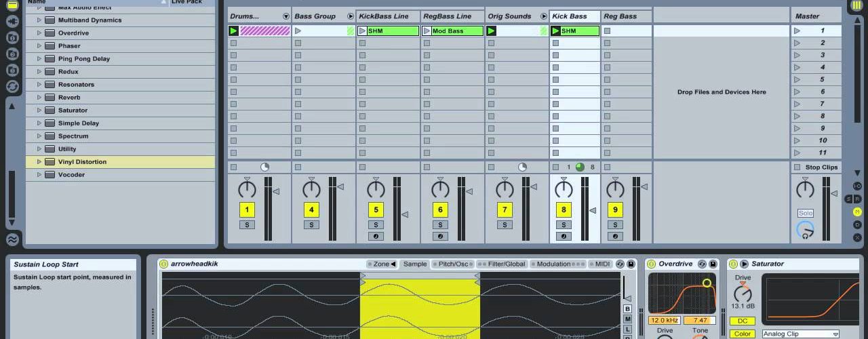Toggle the Overdrive device activator

[x=651, y=264]
